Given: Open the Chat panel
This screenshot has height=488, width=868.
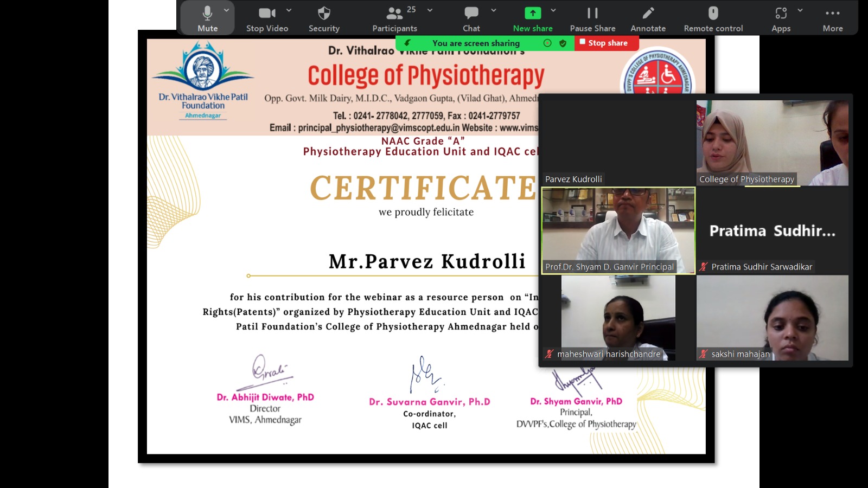Looking at the screenshot, I should pyautogui.click(x=471, y=18).
